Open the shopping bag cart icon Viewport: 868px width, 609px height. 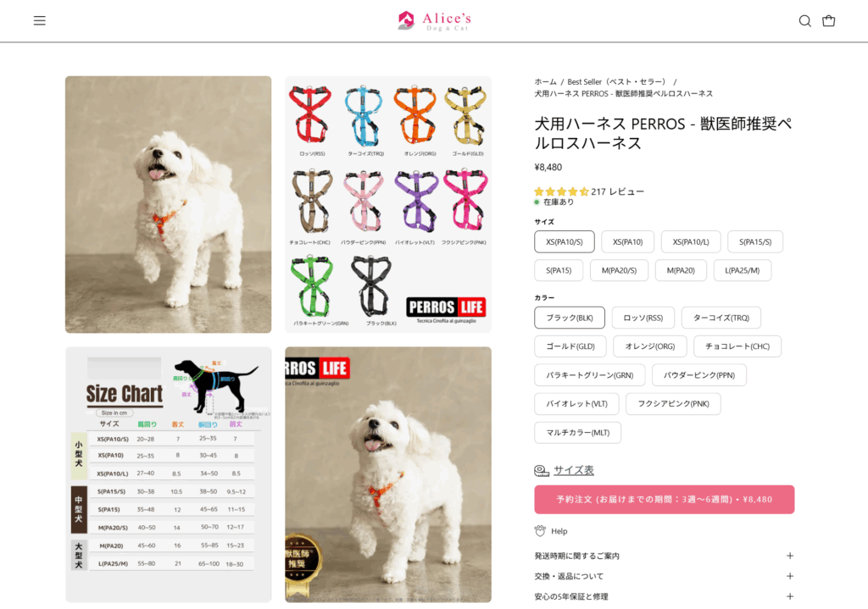pos(829,21)
